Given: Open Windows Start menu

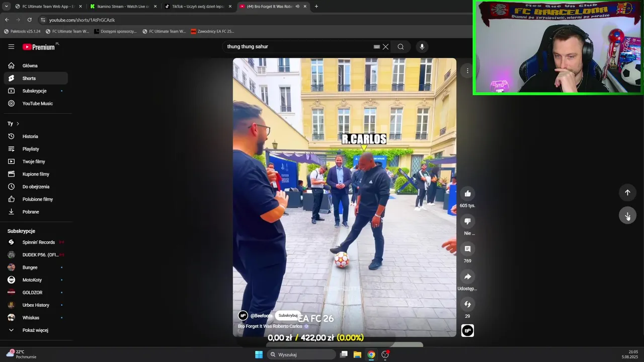Looking at the screenshot, I should coord(259,354).
